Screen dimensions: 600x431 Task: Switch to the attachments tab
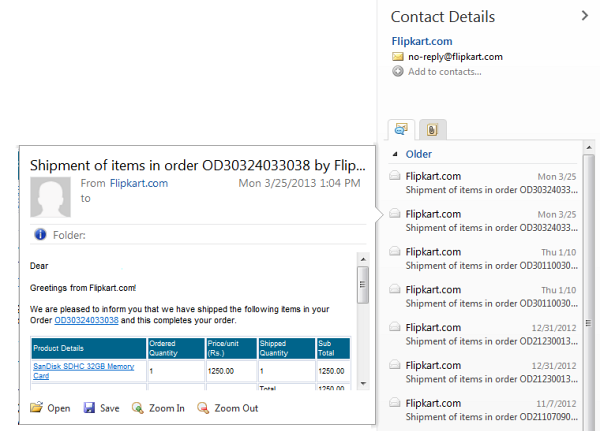click(x=431, y=129)
